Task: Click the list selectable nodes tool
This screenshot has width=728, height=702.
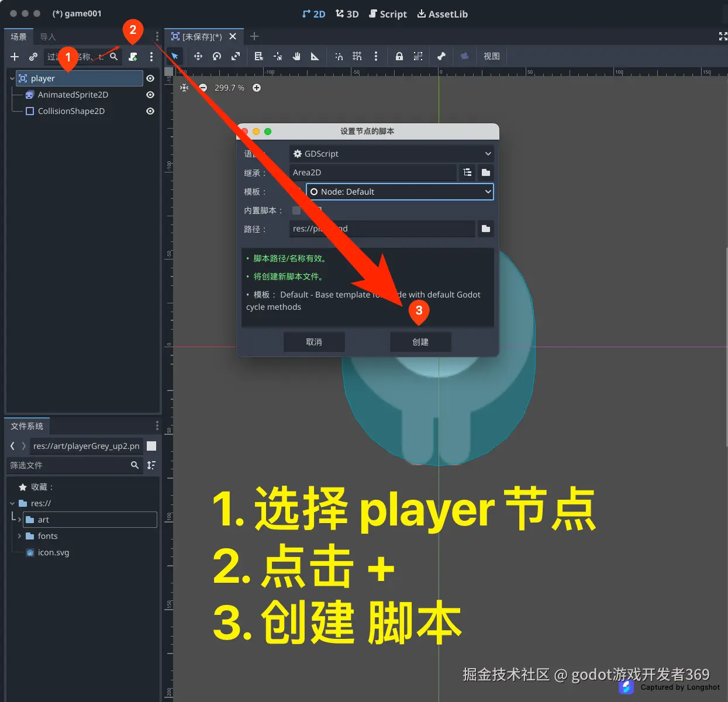Action: [259, 56]
